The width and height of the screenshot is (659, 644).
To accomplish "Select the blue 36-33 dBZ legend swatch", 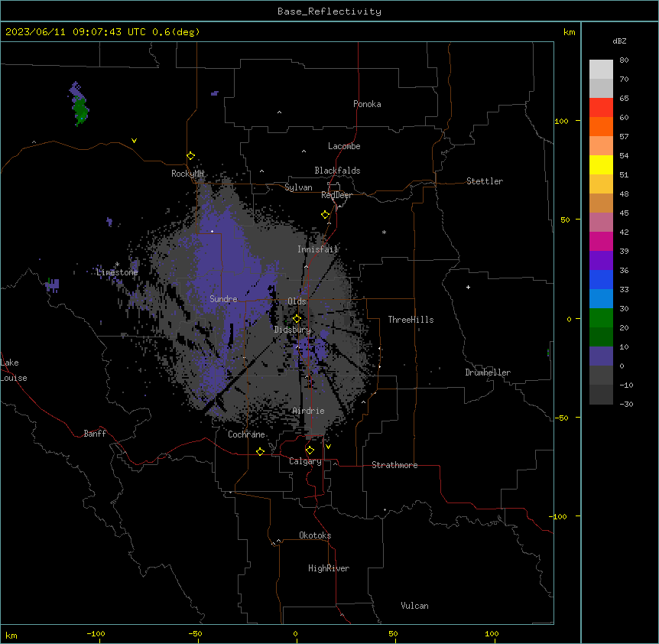I will [x=601, y=279].
